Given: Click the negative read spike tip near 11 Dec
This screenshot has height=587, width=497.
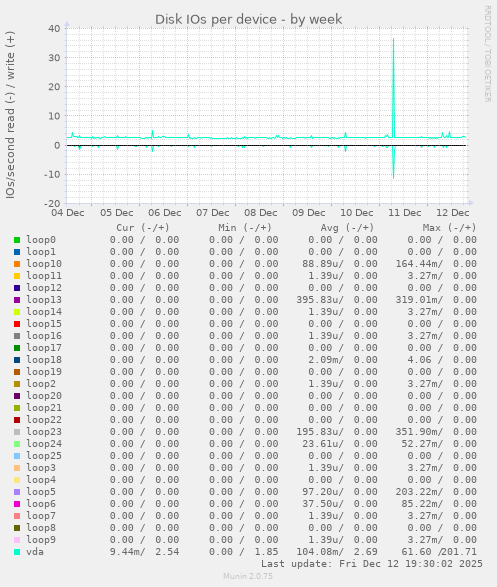Looking at the screenshot, I should click(393, 177).
